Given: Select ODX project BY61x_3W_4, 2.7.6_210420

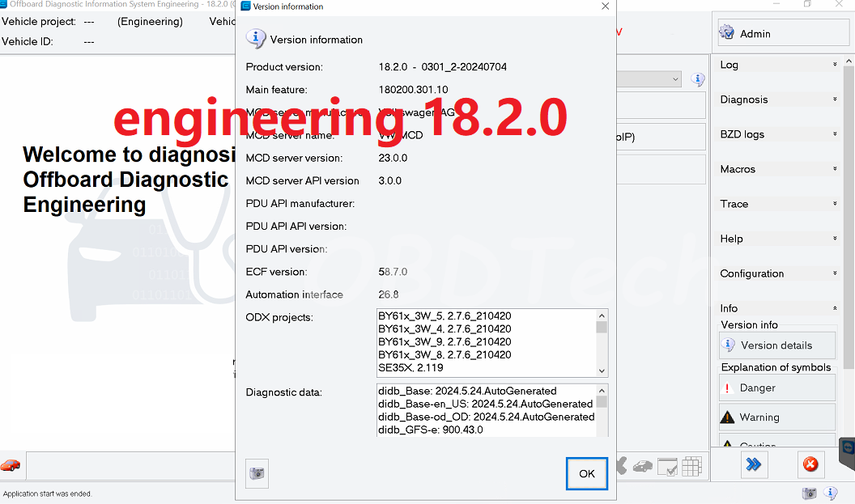Looking at the screenshot, I should [x=445, y=329].
